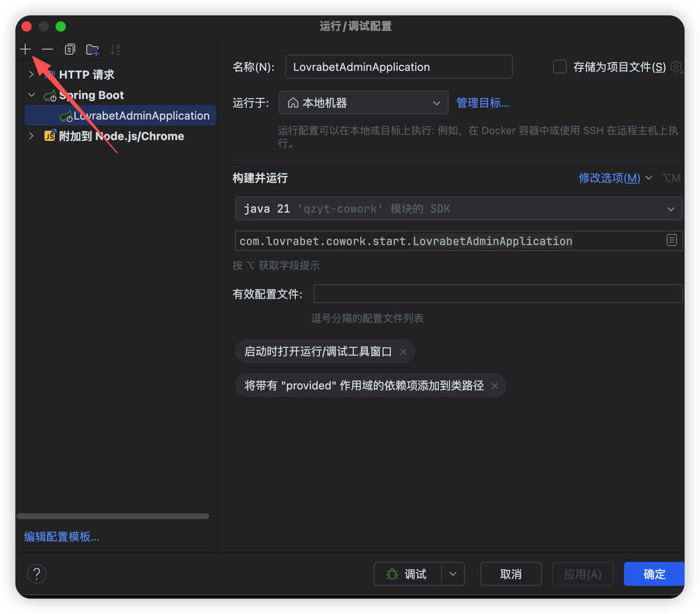Select 附加到 Node.js/Chrome tree item
This screenshot has width=700, height=614.
[x=121, y=136]
